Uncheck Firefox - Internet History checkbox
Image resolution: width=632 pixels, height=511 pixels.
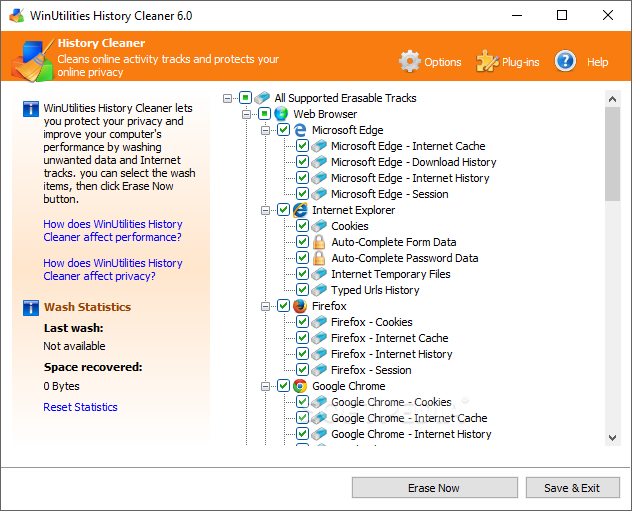(302, 354)
